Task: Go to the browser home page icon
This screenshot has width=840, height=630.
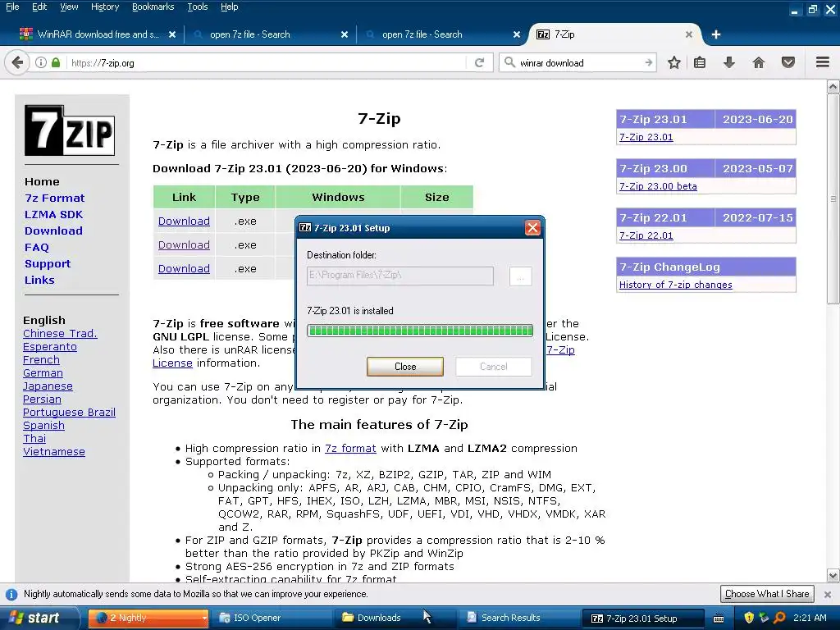Action: click(x=759, y=62)
